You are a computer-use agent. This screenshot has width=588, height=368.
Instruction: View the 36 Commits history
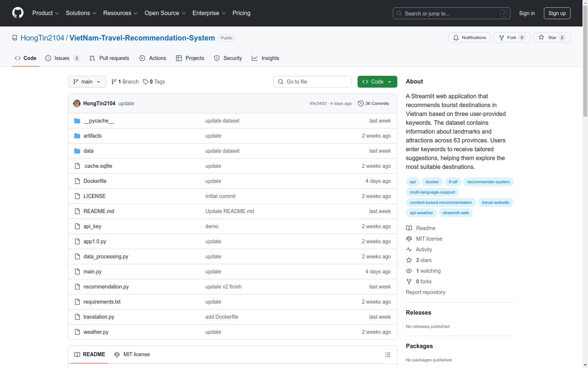click(x=373, y=103)
